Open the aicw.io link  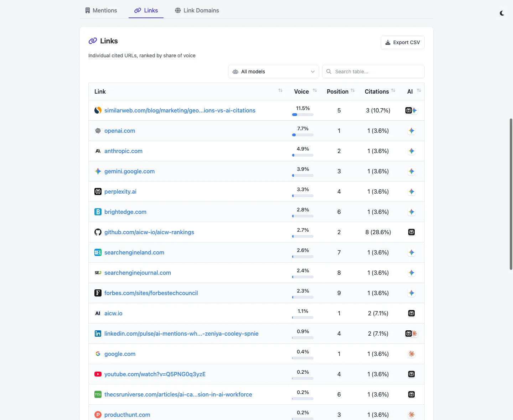tap(113, 313)
